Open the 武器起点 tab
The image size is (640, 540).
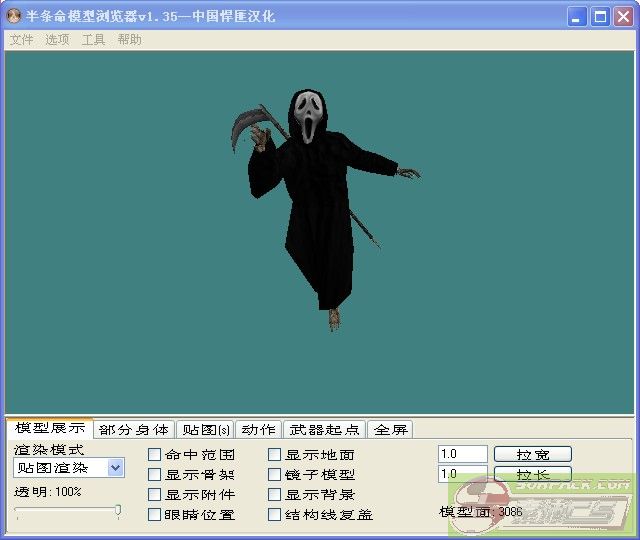pyautogui.click(x=324, y=430)
